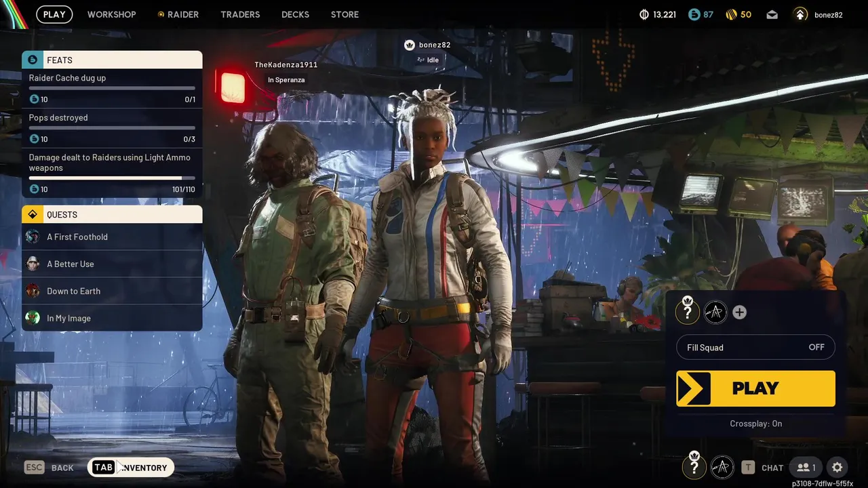Viewport: 868px width, 488px height.
Task: Select Damage dealt to Raiders Light Ammo feat
Action: 112,173
